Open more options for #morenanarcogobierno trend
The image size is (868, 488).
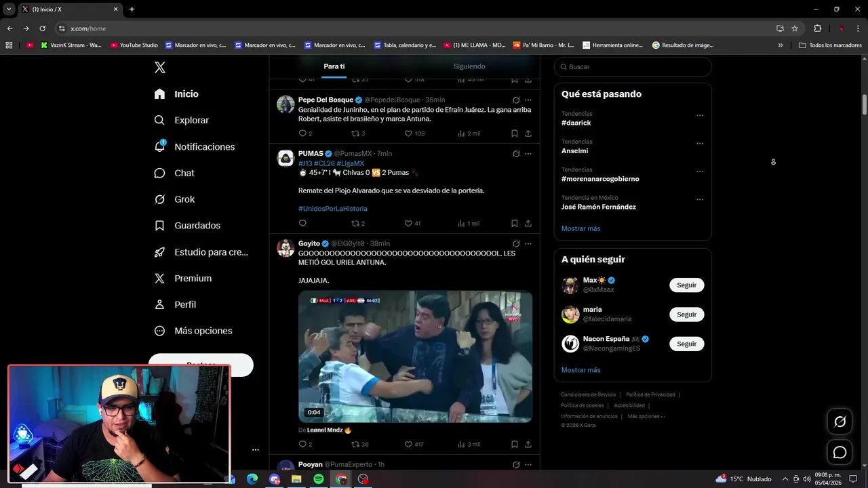(x=700, y=171)
